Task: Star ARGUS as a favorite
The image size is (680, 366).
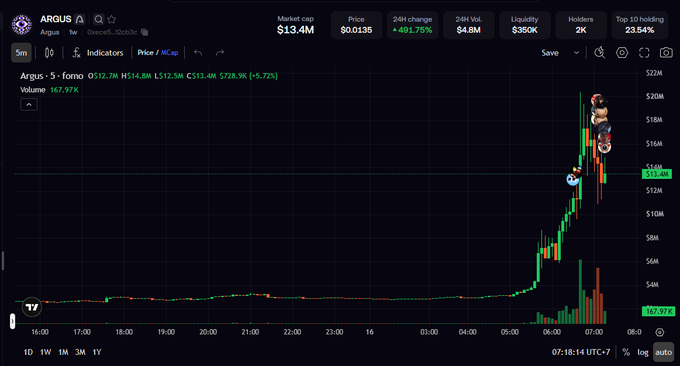Action: click(112, 19)
